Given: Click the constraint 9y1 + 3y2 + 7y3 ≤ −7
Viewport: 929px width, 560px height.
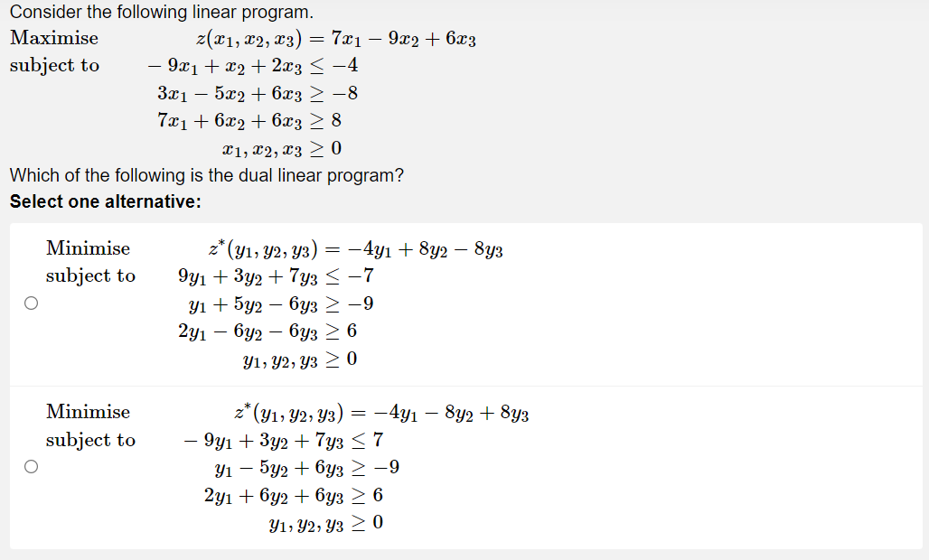Looking at the screenshot, I should pos(271,276).
